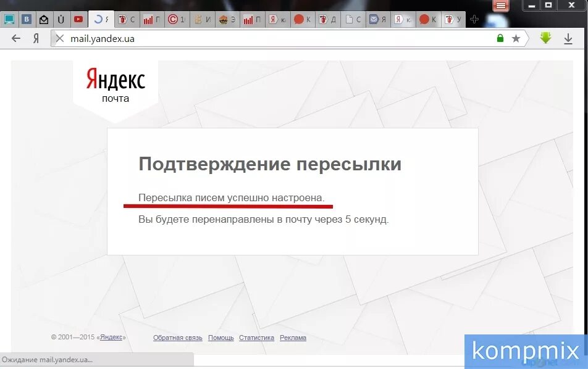Open the Yandex Я home button in toolbar
Viewport: 588px width, 369px height.
click(x=36, y=38)
